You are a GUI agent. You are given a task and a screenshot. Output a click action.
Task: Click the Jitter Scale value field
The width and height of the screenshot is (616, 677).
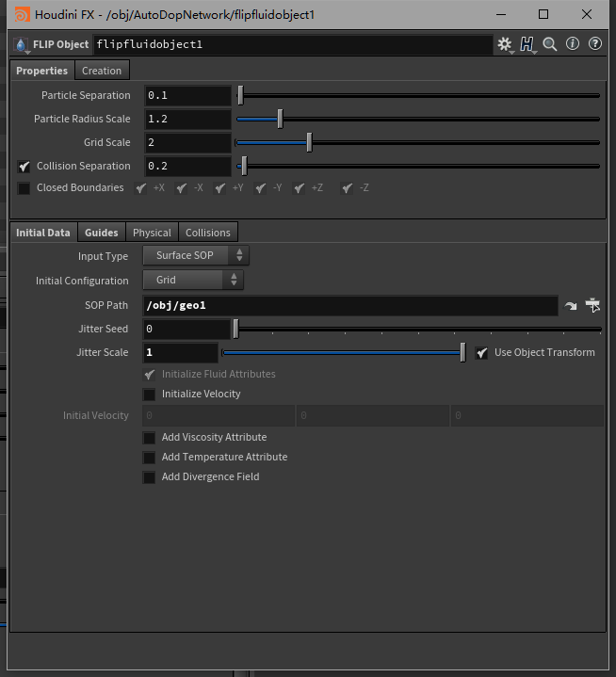(181, 353)
